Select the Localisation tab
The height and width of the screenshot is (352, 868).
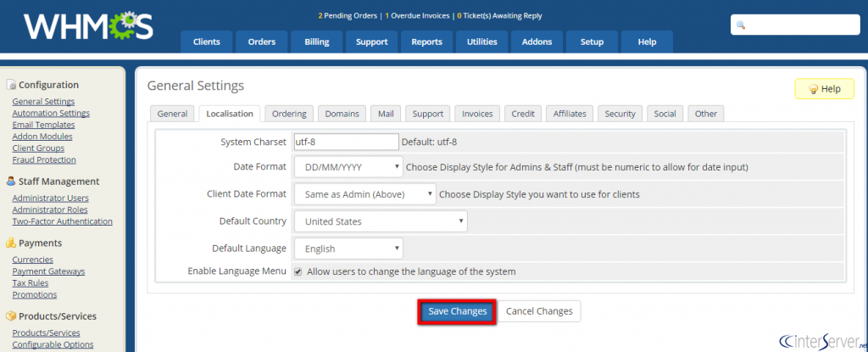pos(230,114)
